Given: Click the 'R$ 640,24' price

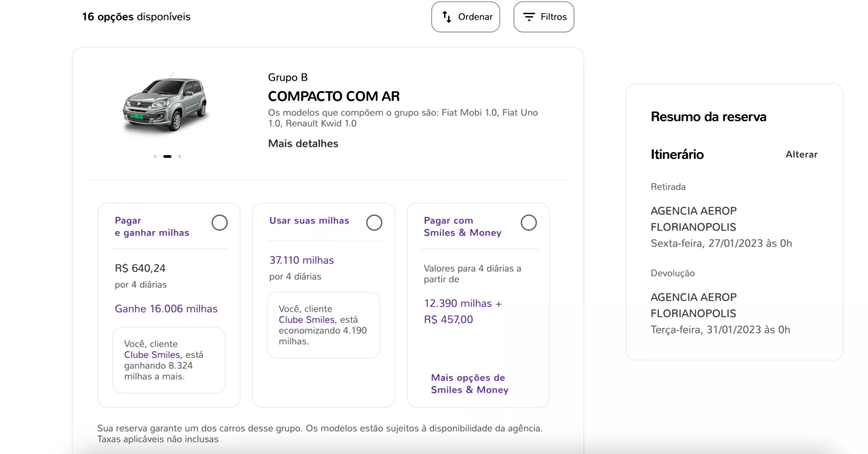Looking at the screenshot, I should pos(140,268).
